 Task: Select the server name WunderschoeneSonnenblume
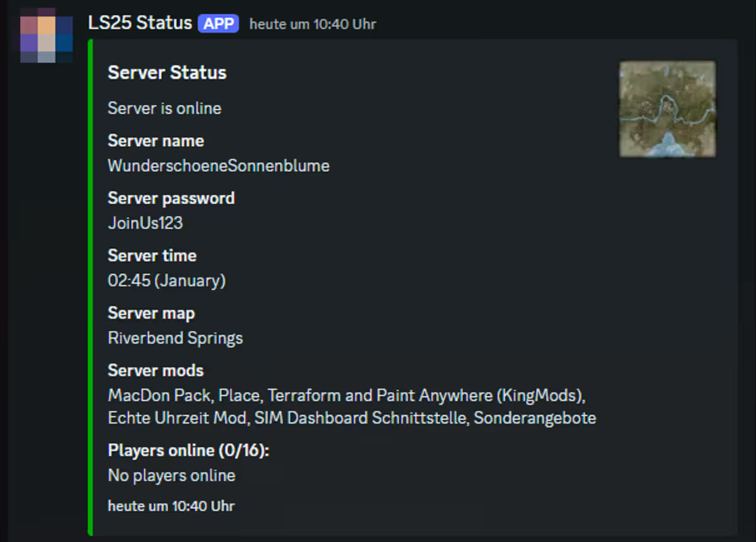pyautogui.click(x=219, y=166)
